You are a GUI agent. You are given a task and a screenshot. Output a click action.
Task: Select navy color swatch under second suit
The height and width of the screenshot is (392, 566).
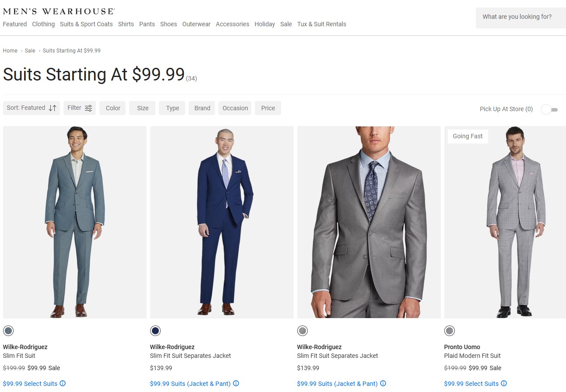(155, 331)
